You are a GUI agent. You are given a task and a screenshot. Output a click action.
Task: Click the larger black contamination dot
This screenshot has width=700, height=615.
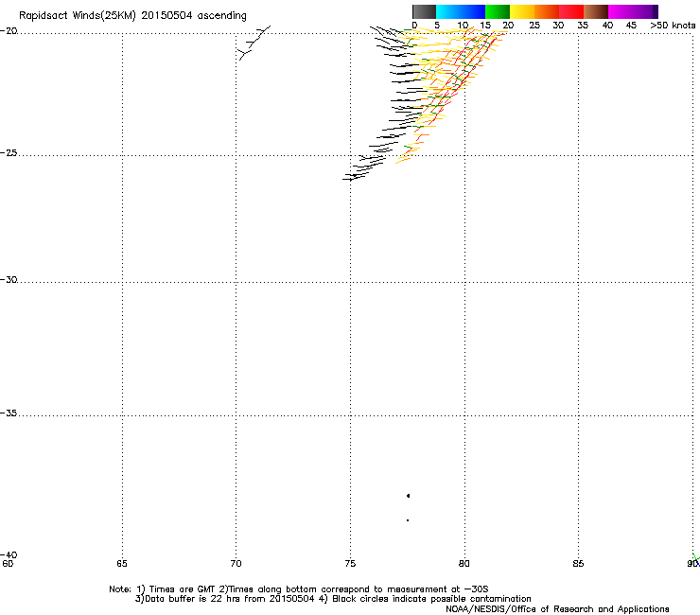408,496
